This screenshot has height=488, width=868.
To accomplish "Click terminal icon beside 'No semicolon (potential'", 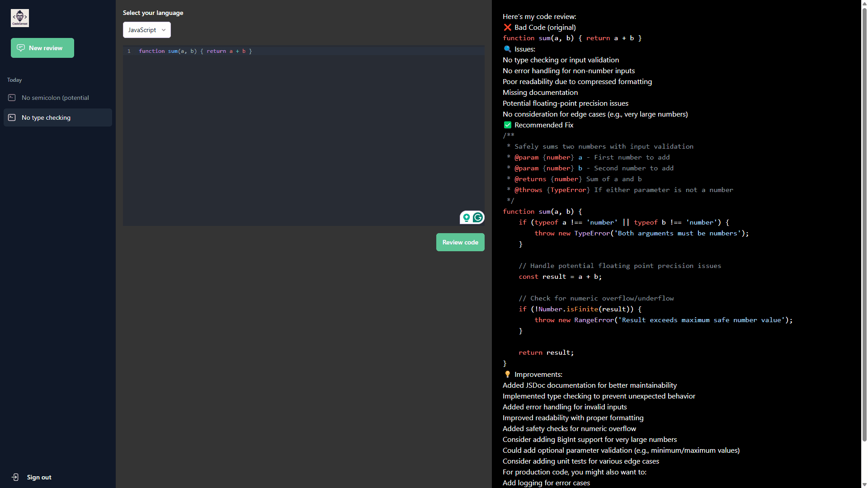I will click(x=12, y=98).
